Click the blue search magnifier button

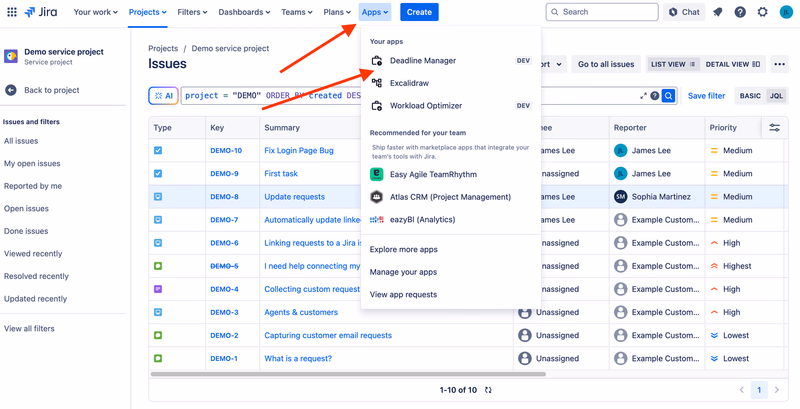tap(668, 95)
